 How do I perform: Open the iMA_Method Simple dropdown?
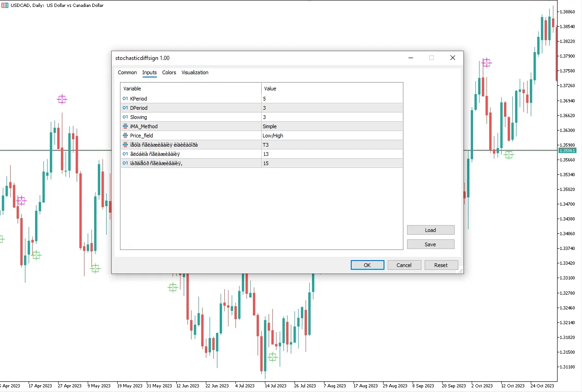332,126
